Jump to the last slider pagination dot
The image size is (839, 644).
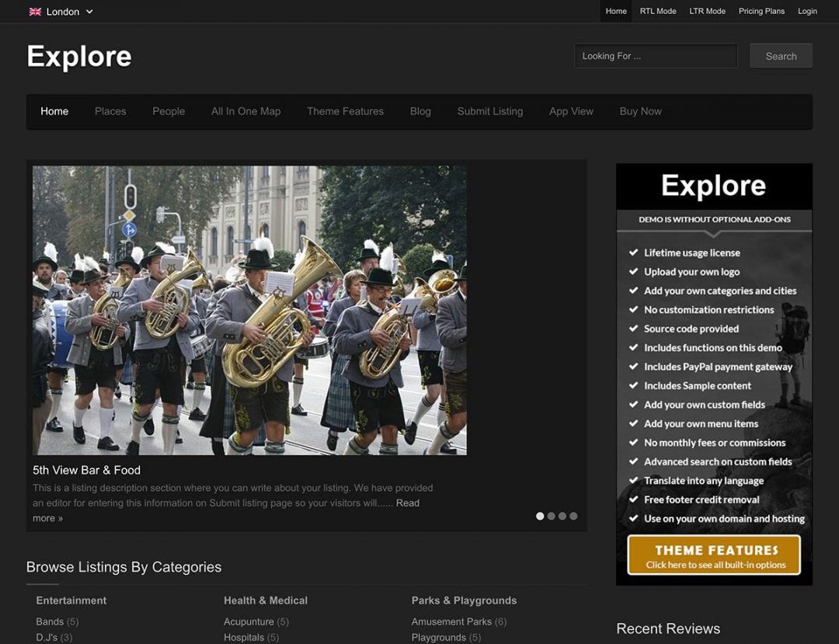point(573,516)
